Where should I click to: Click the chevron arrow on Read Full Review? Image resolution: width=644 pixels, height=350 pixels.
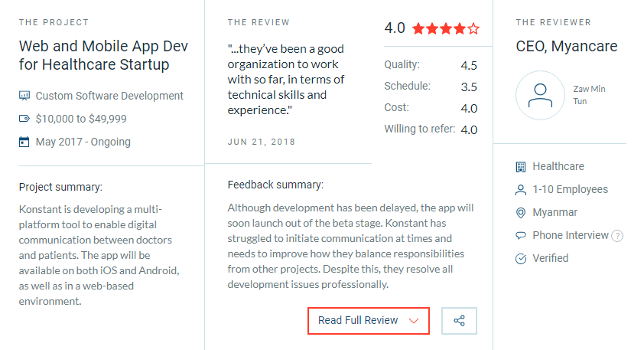point(414,321)
